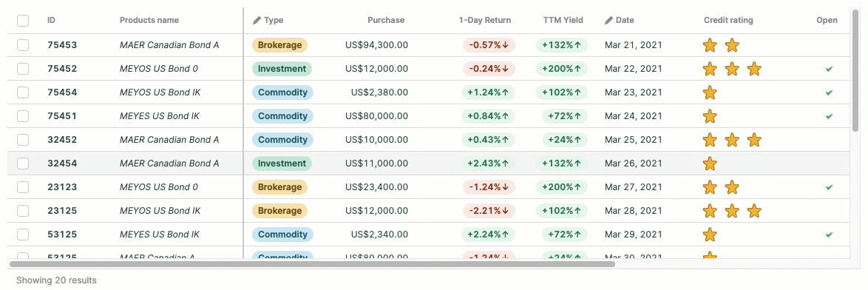
Task: Click the US$2,380.00 purchase amount
Action: click(380, 92)
